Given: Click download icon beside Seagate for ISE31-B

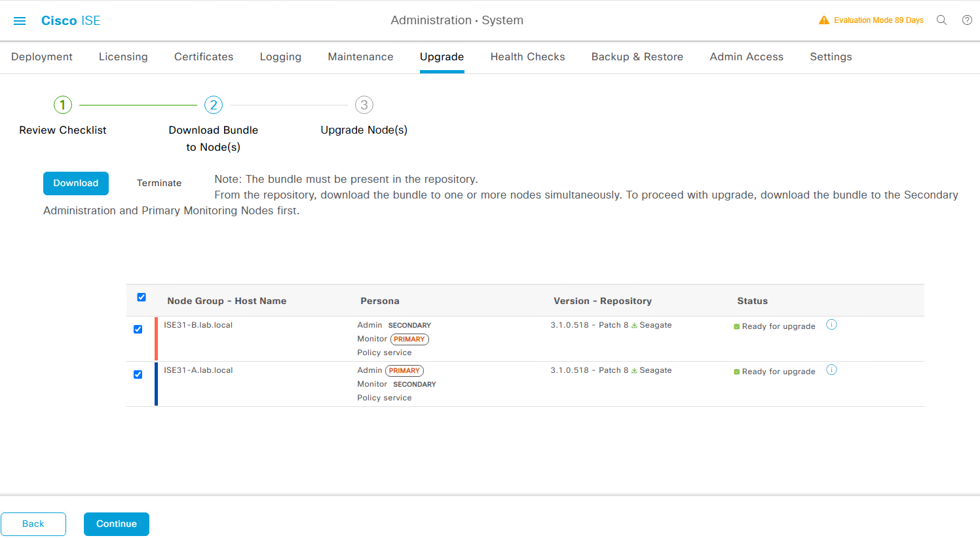Looking at the screenshot, I should tap(634, 326).
